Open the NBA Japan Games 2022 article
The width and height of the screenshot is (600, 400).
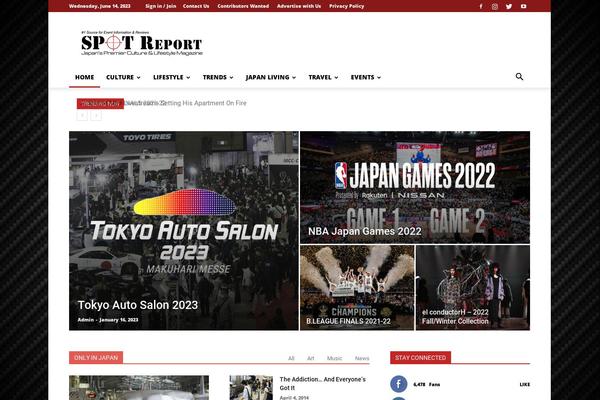coord(365,231)
